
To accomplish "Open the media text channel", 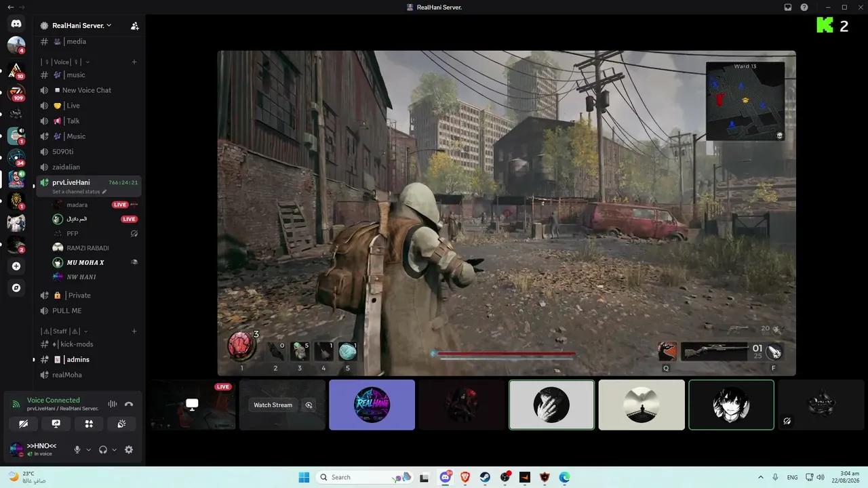I will [89, 41].
